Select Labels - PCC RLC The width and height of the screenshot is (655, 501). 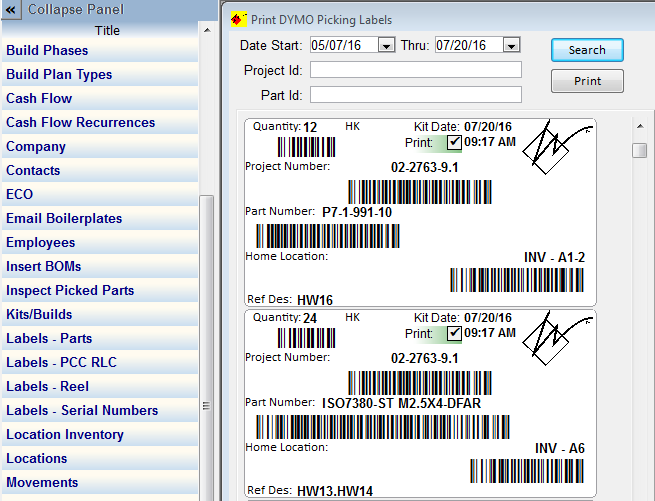pos(100,362)
